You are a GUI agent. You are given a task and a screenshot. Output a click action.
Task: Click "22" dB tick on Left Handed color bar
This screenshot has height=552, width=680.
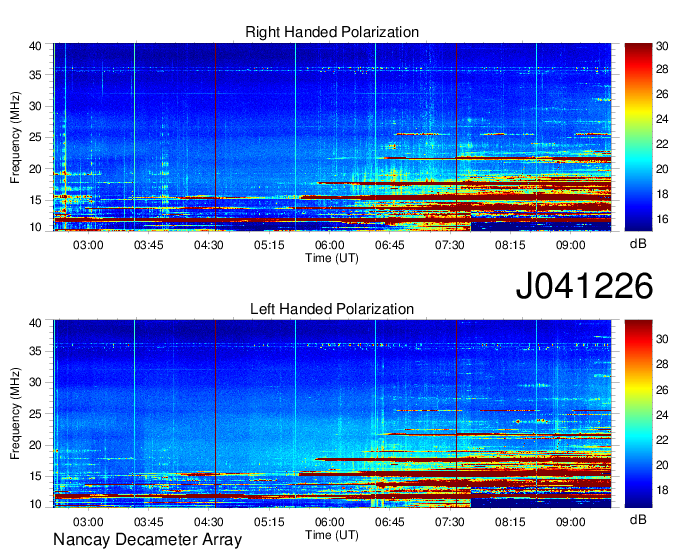coord(662,440)
